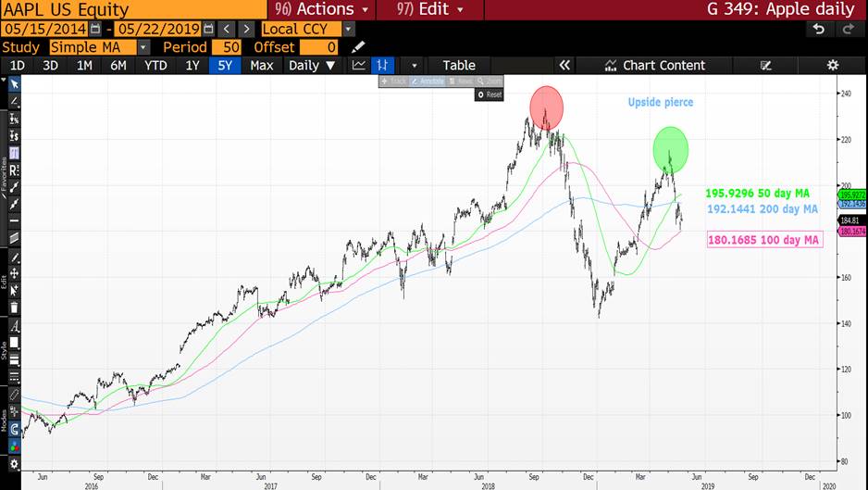Collapse left toolbar with top triangle
This screenshot has width=868, height=490.
pyautogui.click(x=4, y=81)
